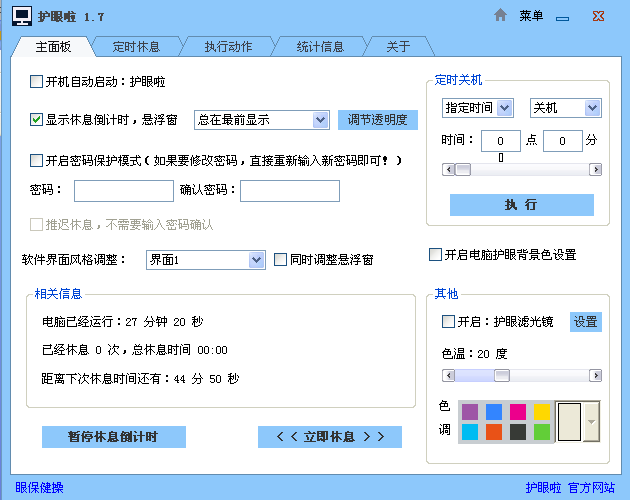Click the 执行 button

pyautogui.click(x=522, y=205)
